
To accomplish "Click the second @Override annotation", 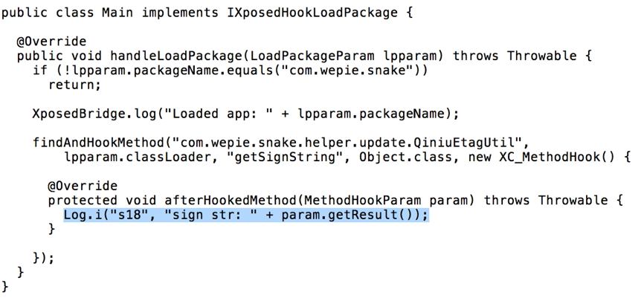I will coord(83,186).
